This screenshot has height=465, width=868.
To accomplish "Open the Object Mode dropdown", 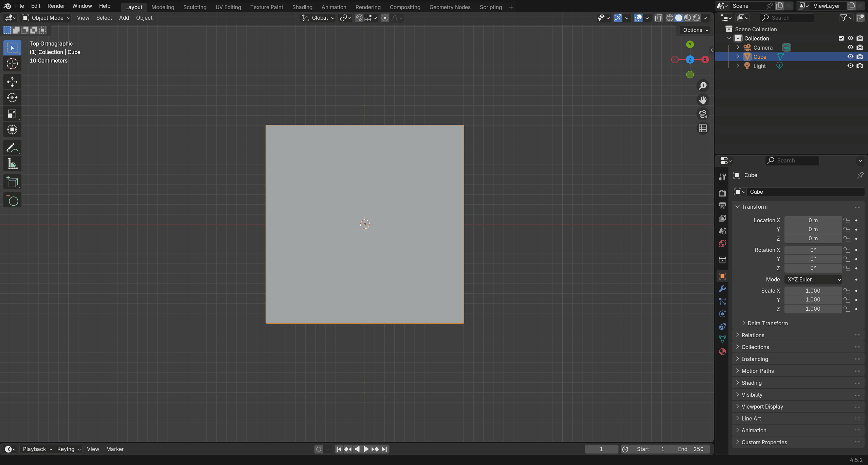I will [x=47, y=18].
